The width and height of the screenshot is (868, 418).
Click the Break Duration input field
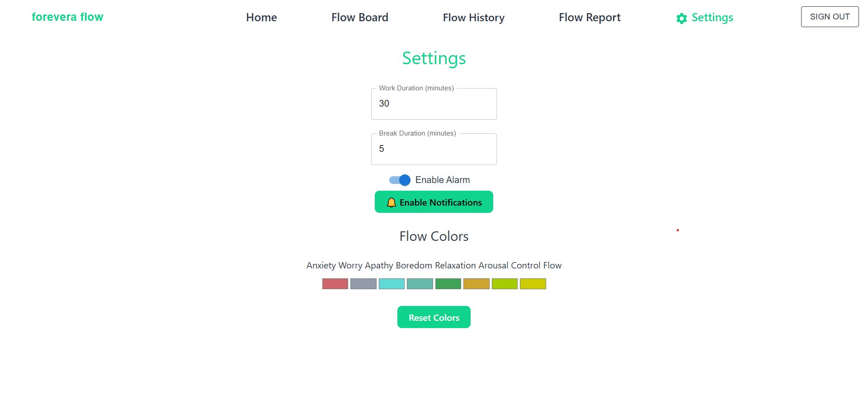click(434, 149)
